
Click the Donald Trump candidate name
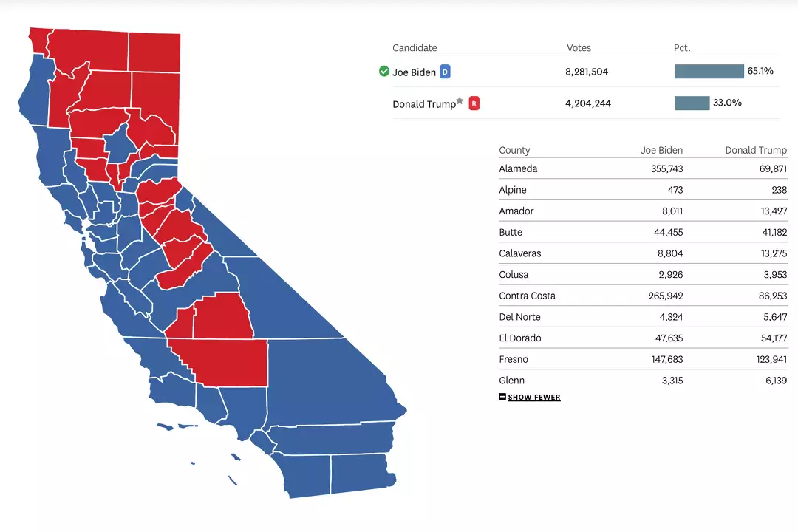click(x=424, y=104)
